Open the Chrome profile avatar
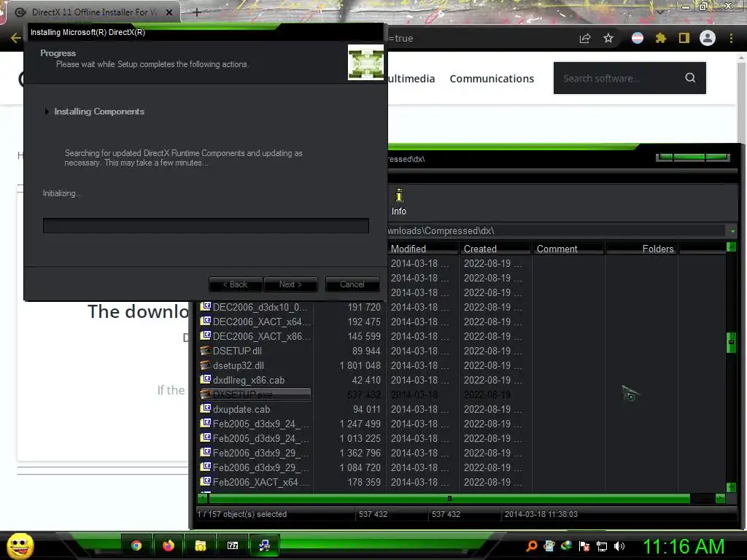 pos(708,38)
